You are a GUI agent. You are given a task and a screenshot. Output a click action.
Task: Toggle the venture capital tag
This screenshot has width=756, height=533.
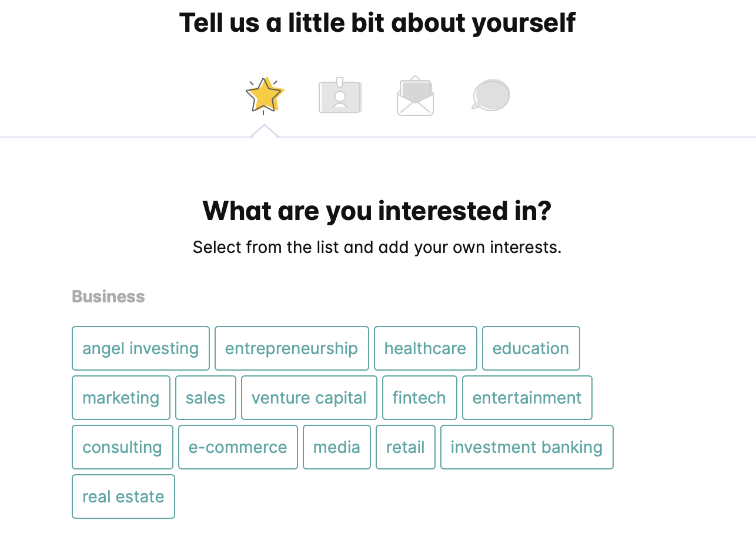click(309, 398)
